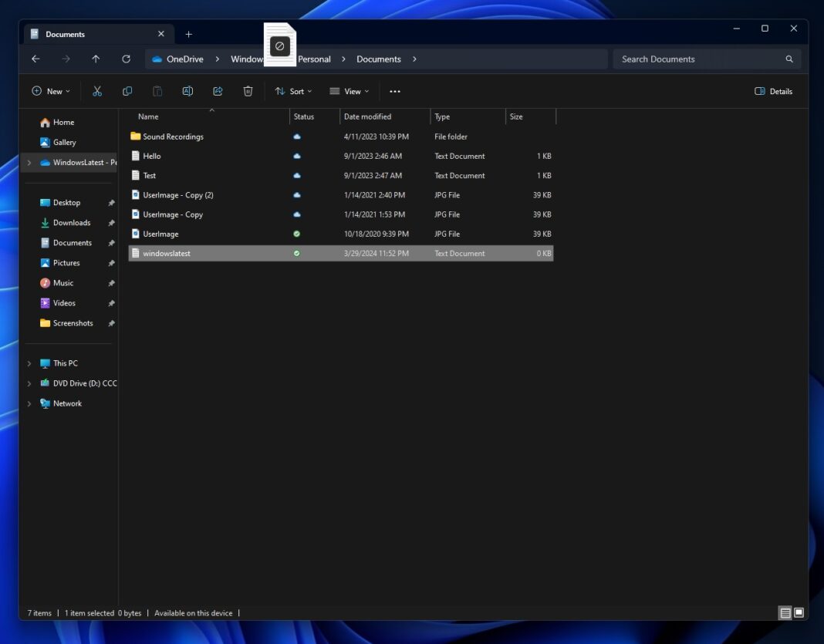
Task: Open the See more toolbar menu
Action: [395, 91]
